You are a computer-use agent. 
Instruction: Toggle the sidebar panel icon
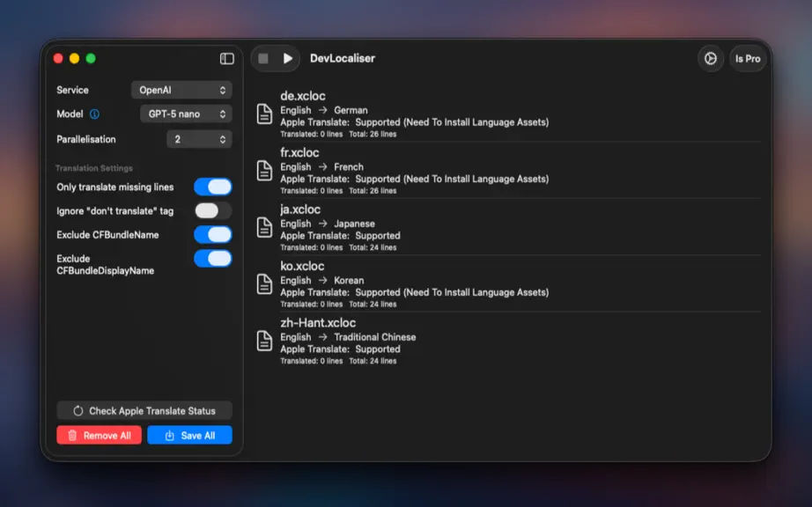227,58
